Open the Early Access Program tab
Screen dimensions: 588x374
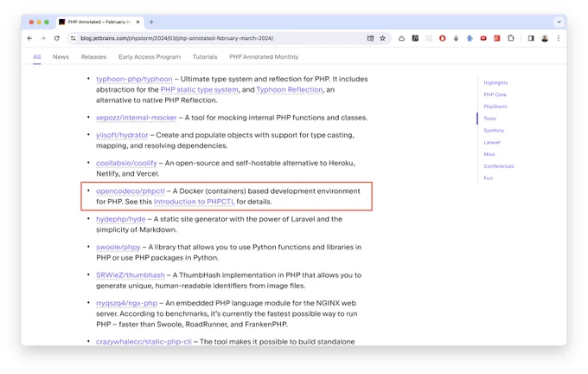[x=150, y=56]
